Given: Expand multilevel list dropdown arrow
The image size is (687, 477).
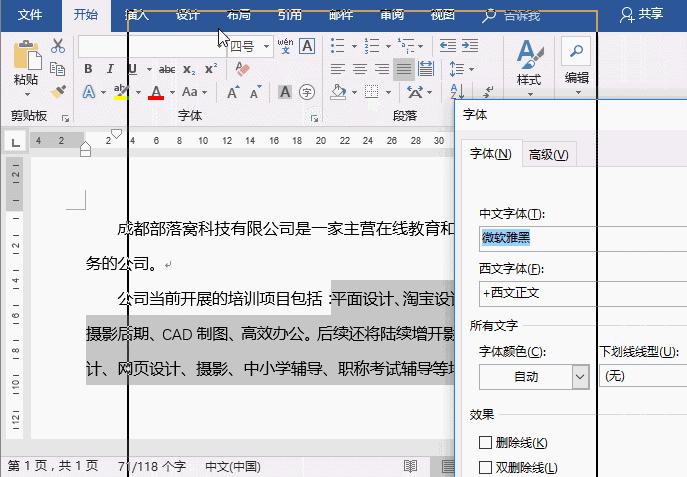Looking at the screenshot, I should (x=421, y=46).
